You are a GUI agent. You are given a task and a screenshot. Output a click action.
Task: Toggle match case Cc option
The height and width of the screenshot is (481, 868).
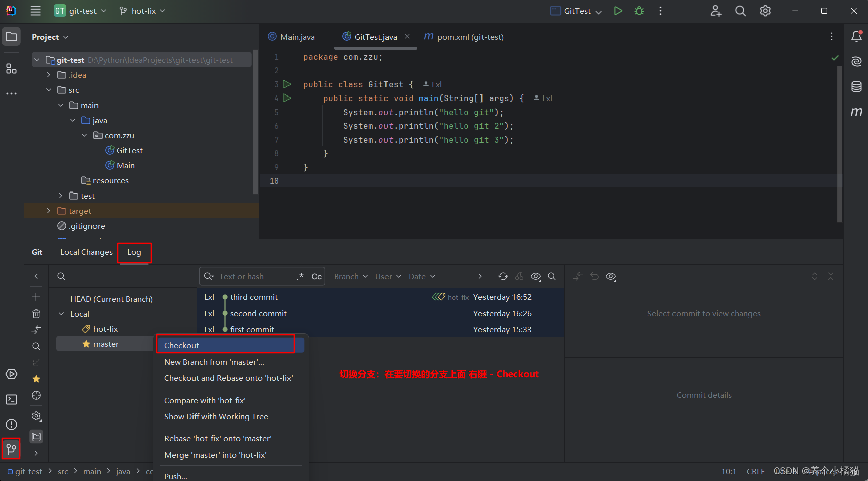point(317,276)
